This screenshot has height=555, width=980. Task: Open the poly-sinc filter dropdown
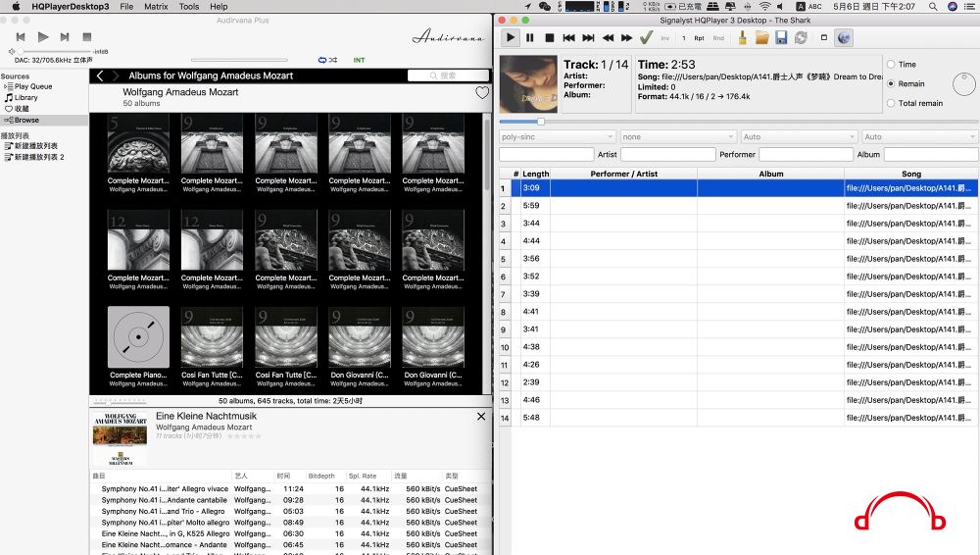558,137
